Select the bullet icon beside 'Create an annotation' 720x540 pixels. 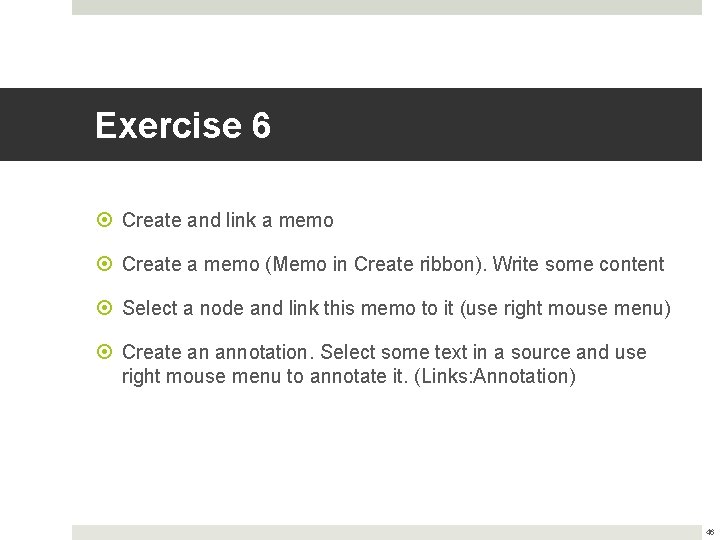(105, 352)
